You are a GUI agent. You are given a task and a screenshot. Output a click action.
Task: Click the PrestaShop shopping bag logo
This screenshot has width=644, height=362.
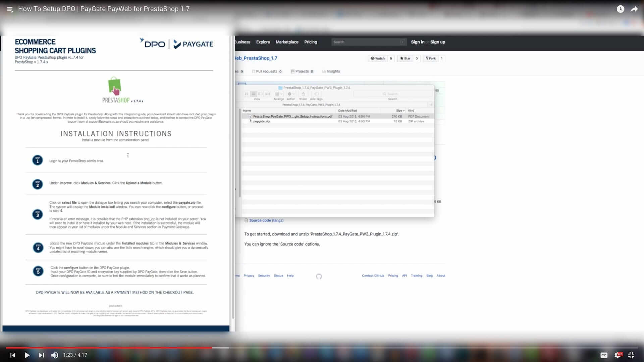115,86
